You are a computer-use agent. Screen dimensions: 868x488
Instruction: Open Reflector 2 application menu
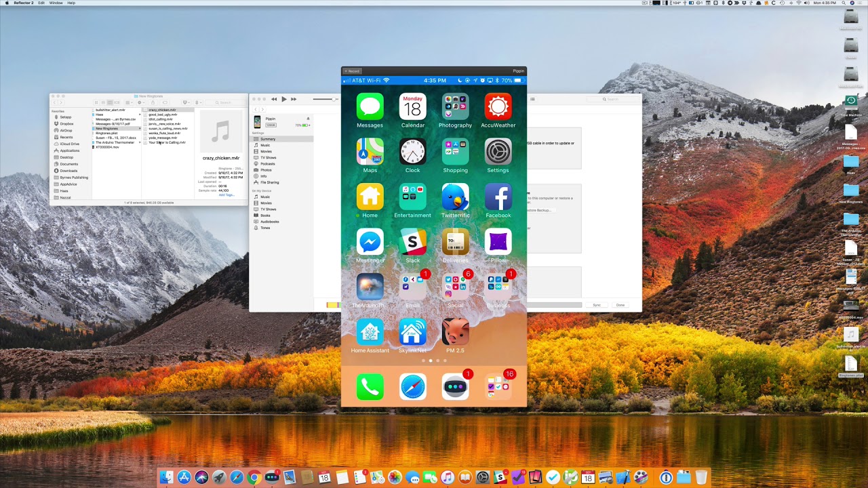(x=23, y=3)
